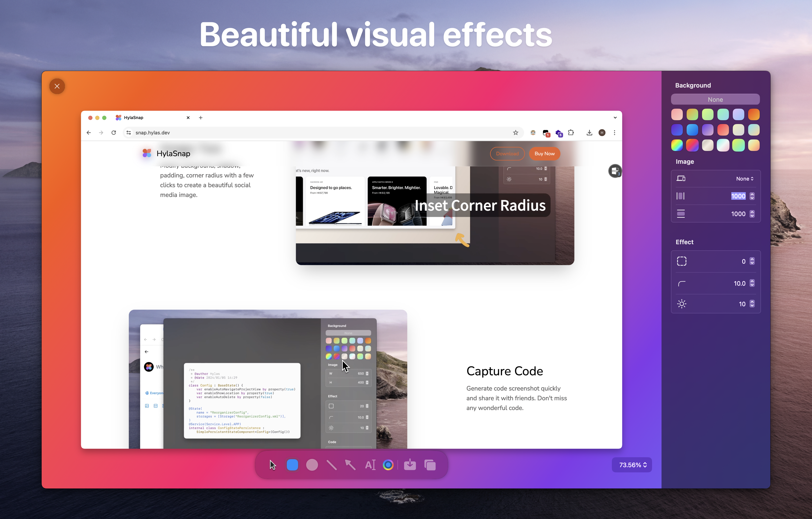Open the browser three-dot menu
Viewport: 812px width, 519px height.
tap(614, 133)
